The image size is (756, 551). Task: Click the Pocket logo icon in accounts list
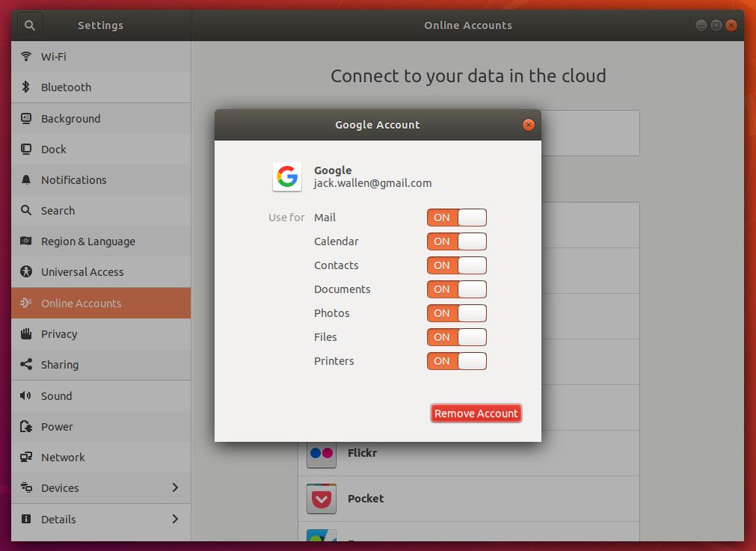[x=322, y=499]
